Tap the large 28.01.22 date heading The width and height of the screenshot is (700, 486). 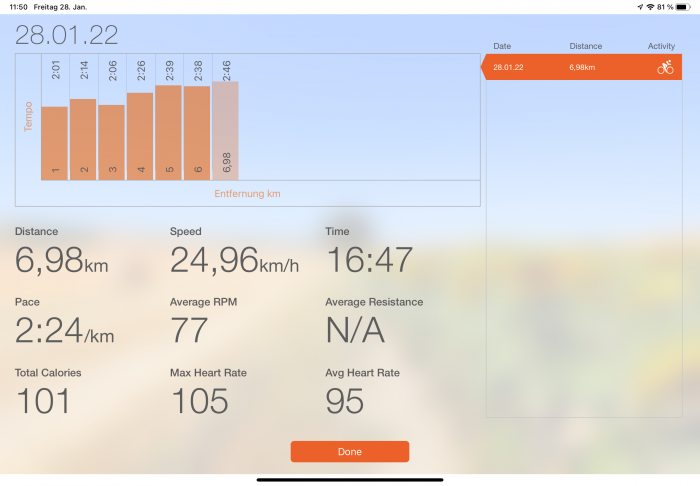pos(67,35)
